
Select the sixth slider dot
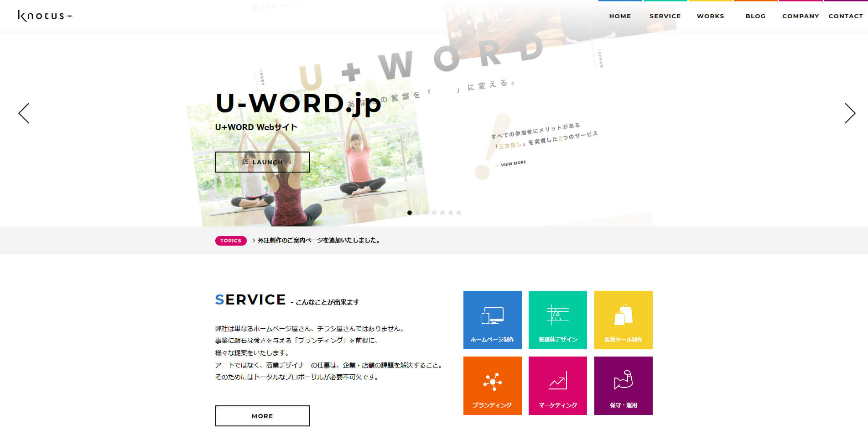point(451,213)
